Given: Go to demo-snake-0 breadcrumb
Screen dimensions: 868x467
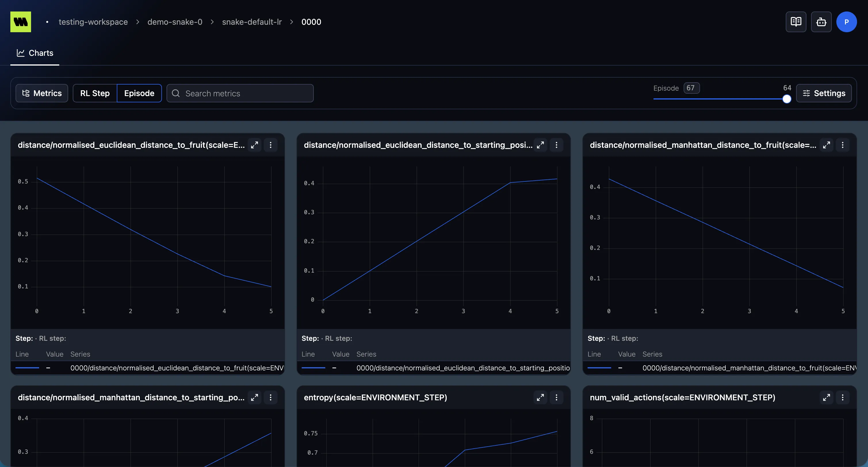Looking at the screenshot, I should pos(175,22).
